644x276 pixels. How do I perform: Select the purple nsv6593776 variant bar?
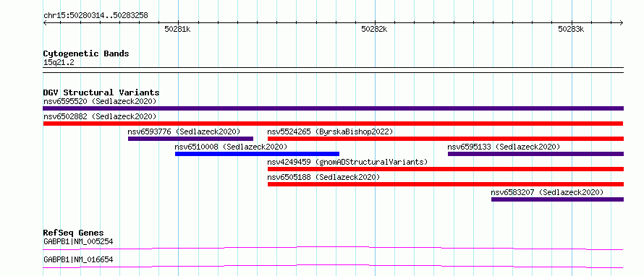tap(190, 139)
